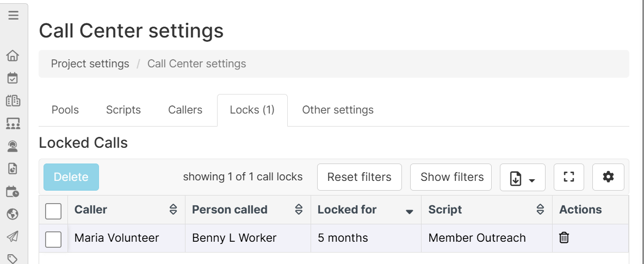Image resolution: width=644 pixels, height=264 pixels.
Task: Click the Locked Calls heading
Action: pyautogui.click(x=83, y=143)
